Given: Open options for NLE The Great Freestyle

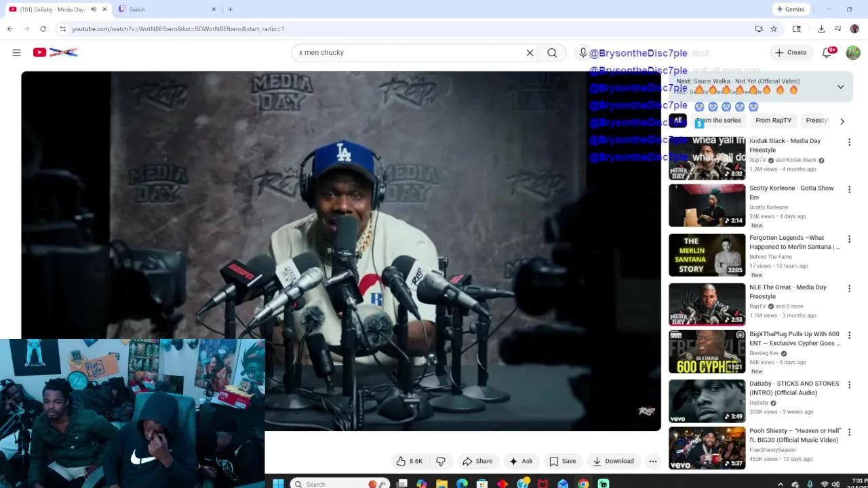Looking at the screenshot, I should [849, 289].
